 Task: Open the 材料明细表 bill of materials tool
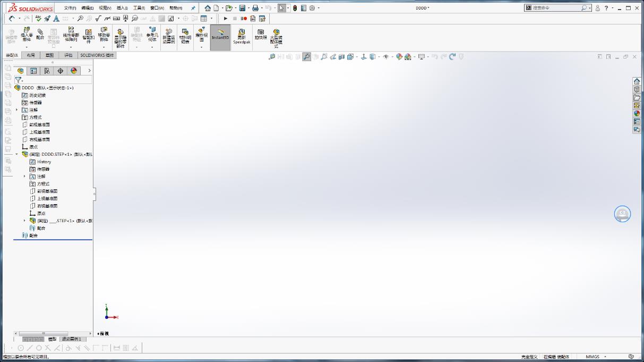[185, 36]
